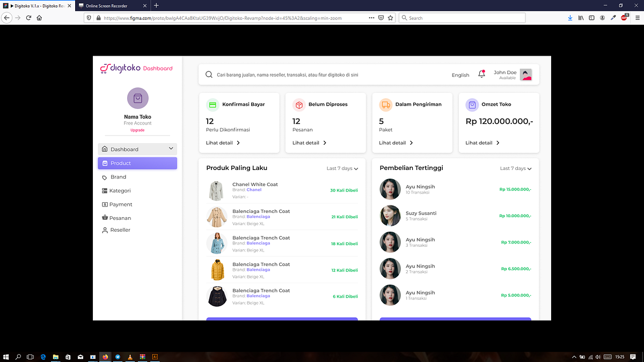The image size is (644, 362).
Task: Click the Dalam Pengiriman truck icon
Action: tap(385, 105)
